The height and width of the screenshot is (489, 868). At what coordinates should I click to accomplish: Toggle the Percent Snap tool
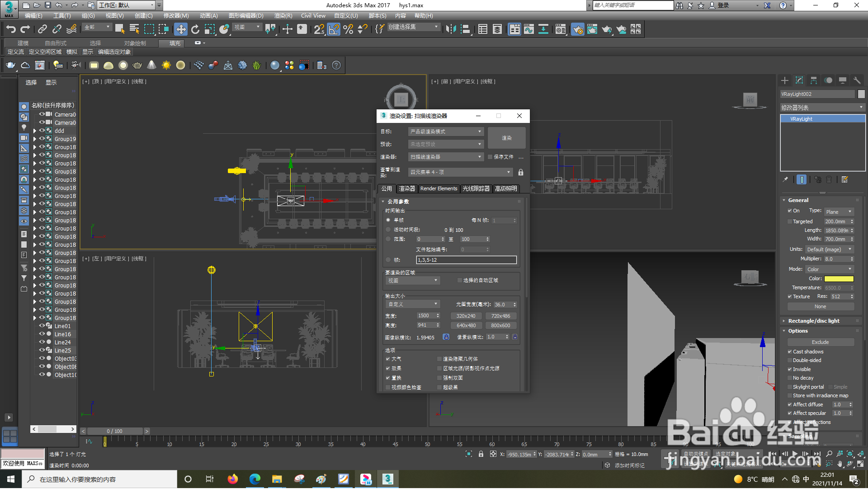(x=348, y=30)
